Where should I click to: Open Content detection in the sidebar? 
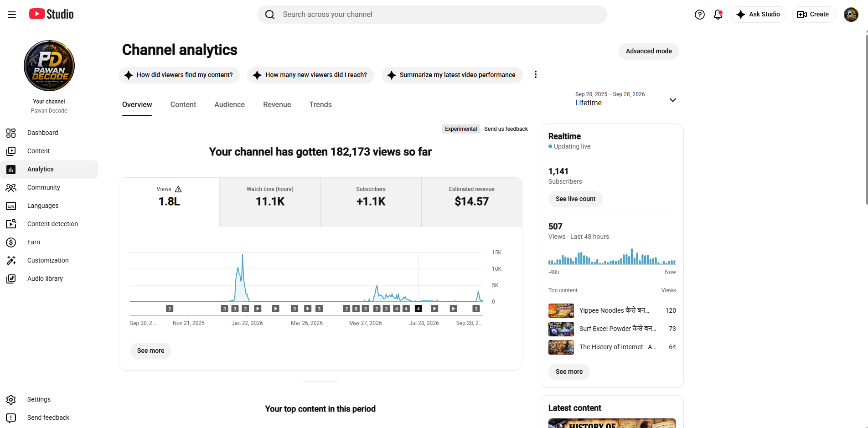(49, 224)
